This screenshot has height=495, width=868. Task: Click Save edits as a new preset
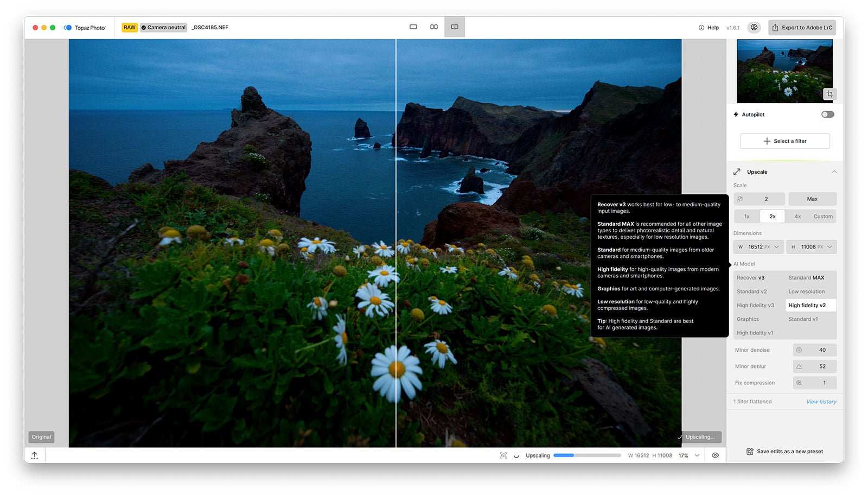tap(785, 452)
